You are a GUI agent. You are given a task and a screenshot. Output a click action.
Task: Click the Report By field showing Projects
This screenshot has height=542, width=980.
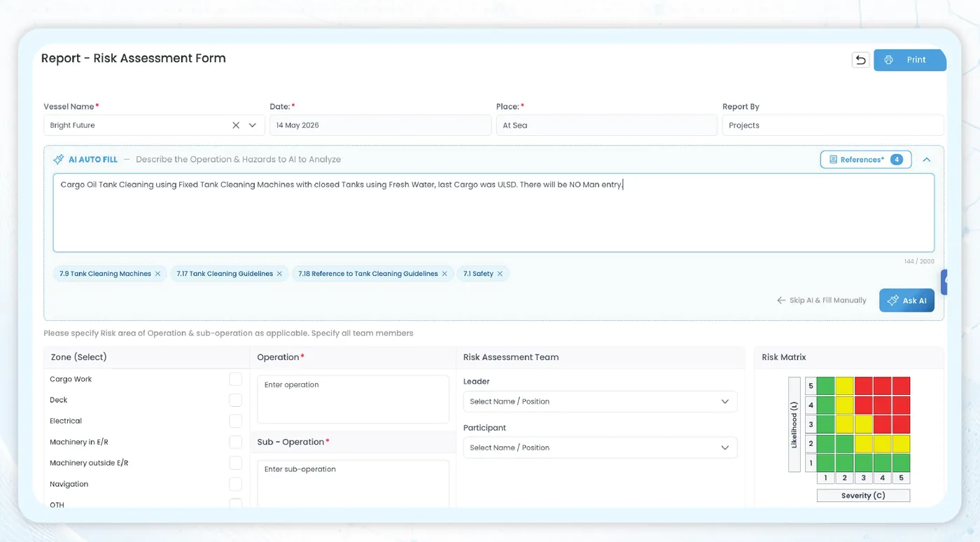click(x=833, y=125)
